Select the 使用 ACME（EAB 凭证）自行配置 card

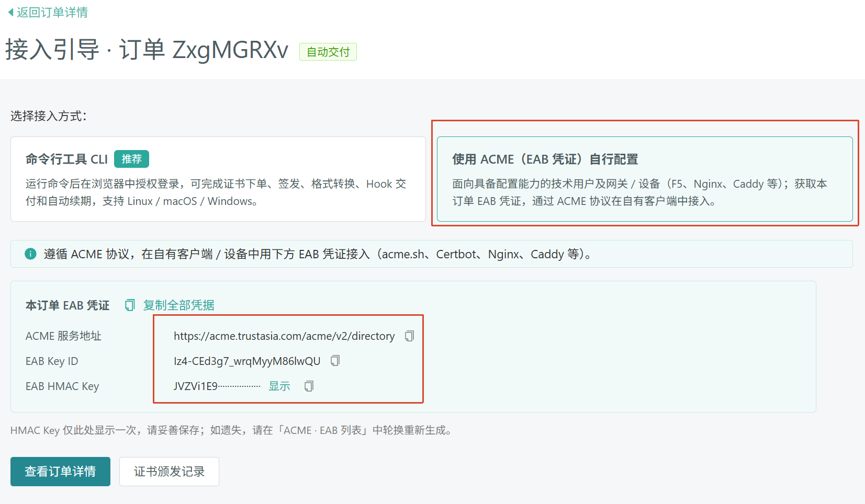[645, 179]
